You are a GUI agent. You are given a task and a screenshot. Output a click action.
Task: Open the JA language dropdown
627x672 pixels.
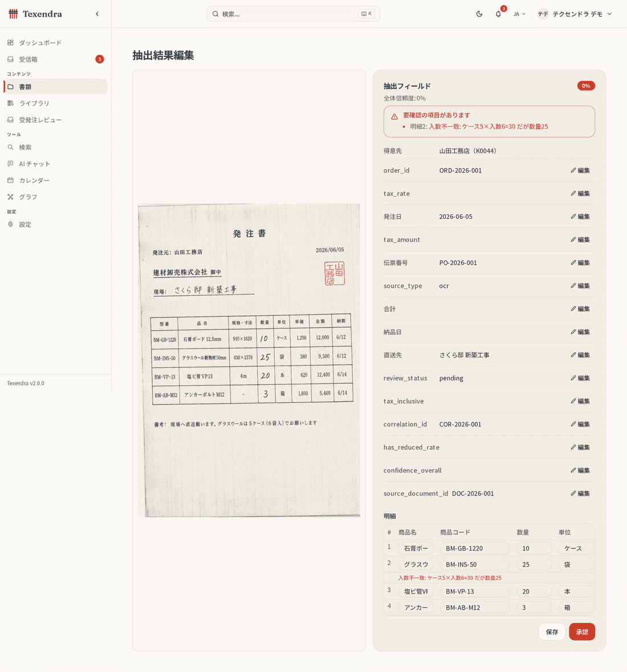(519, 14)
